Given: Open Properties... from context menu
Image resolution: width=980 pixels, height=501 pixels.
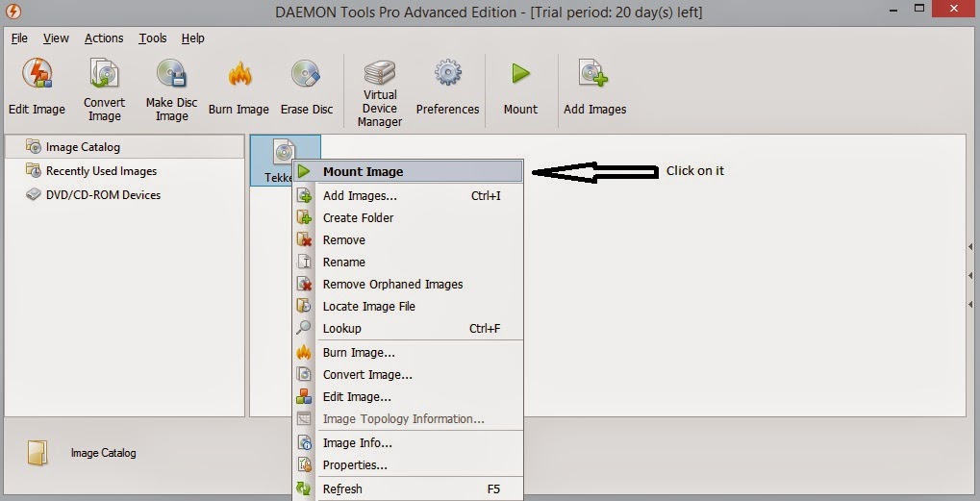Looking at the screenshot, I should [x=408, y=465].
